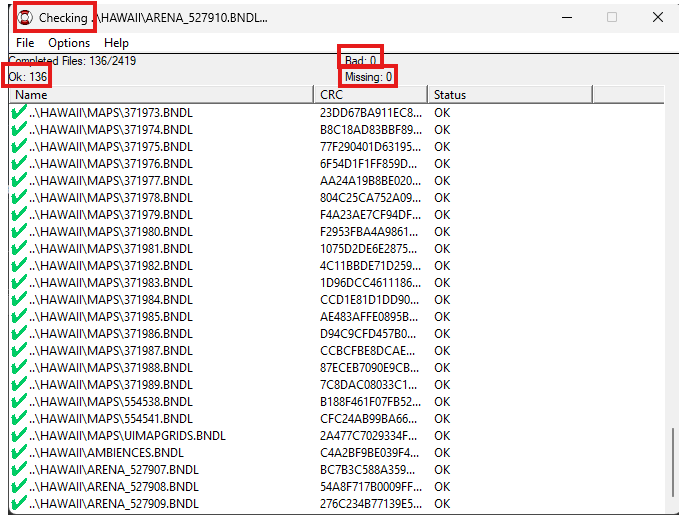Click green checkmark beside MAPS\371982.BNDL

pyautogui.click(x=19, y=266)
